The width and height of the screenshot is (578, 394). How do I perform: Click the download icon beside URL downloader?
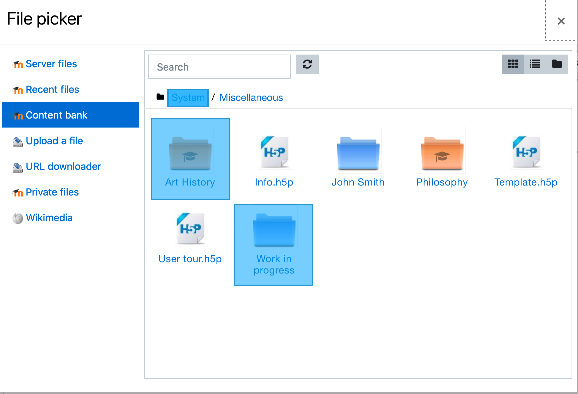18,167
